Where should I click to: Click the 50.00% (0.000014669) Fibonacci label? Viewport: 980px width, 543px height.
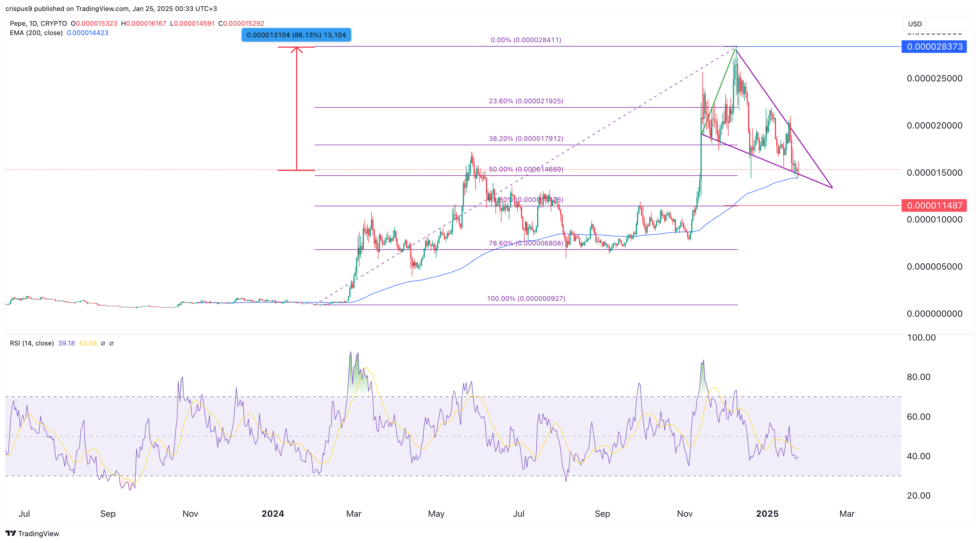(x=526, y=170)
